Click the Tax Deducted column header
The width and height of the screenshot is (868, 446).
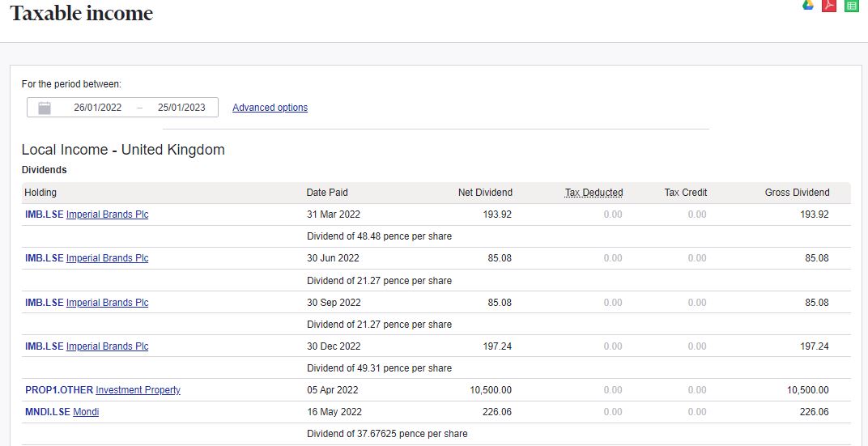(x=594, y=193)
